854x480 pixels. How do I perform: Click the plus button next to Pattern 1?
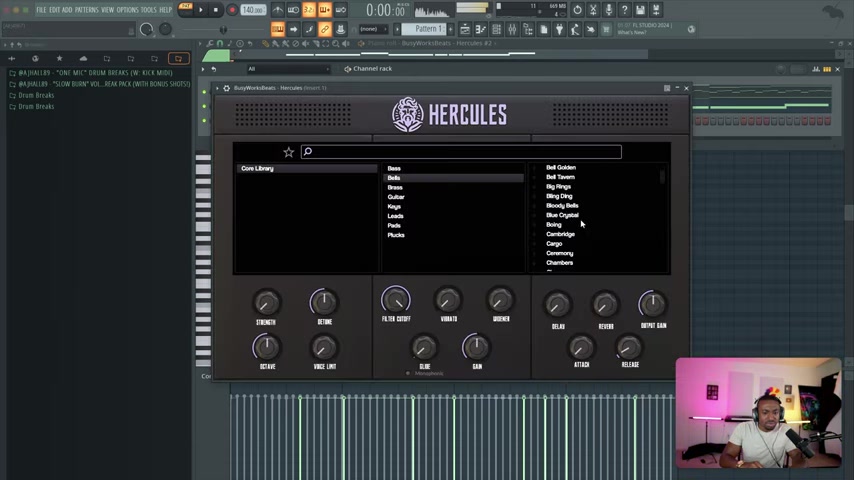(450, 29)
